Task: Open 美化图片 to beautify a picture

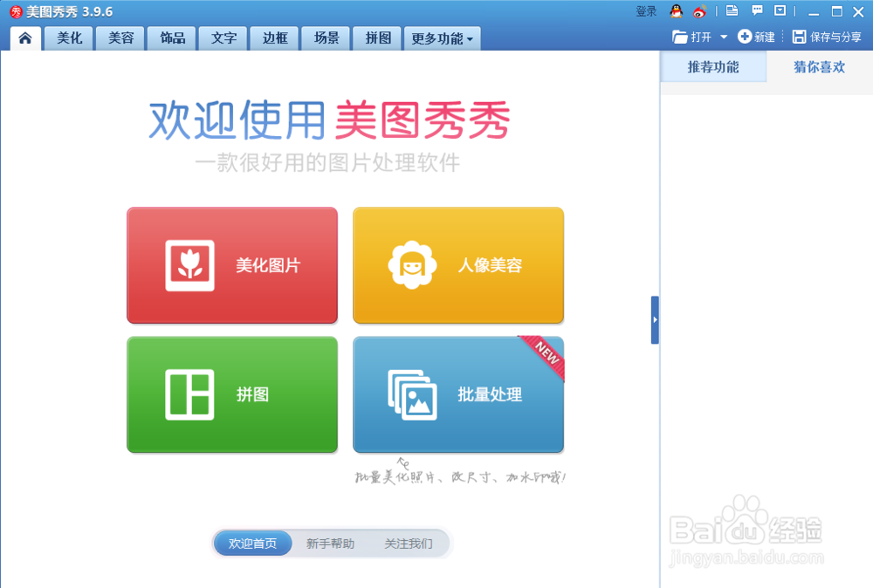Action: click(x=231, y=265)
